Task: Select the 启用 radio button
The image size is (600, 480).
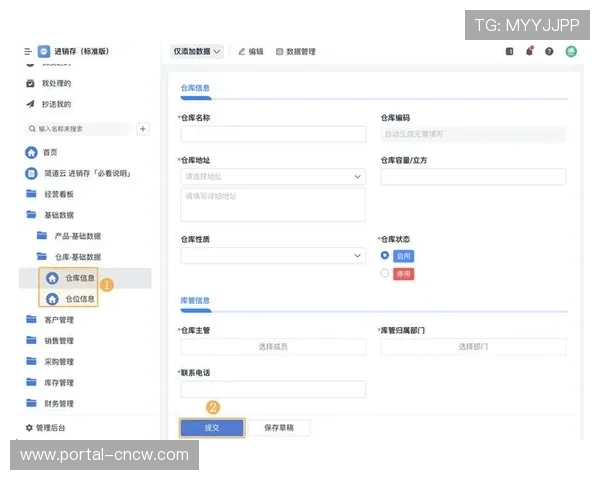Action: (385, 255)
